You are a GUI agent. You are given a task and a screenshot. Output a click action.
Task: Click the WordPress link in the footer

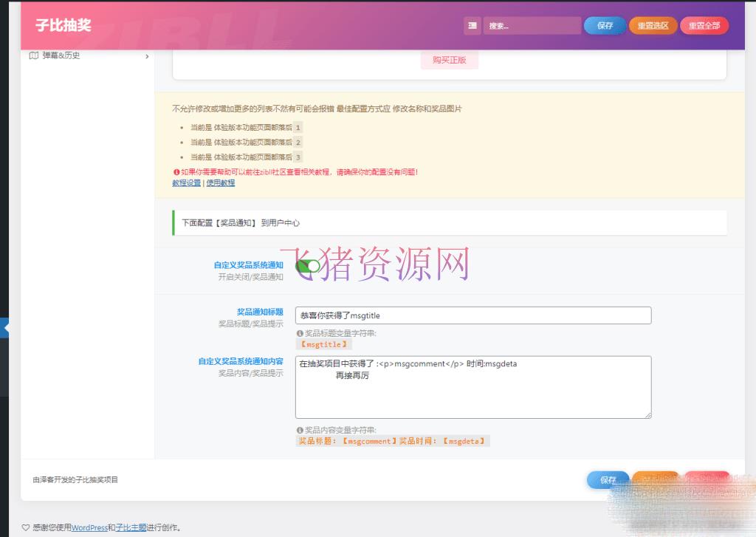(90, 527)
